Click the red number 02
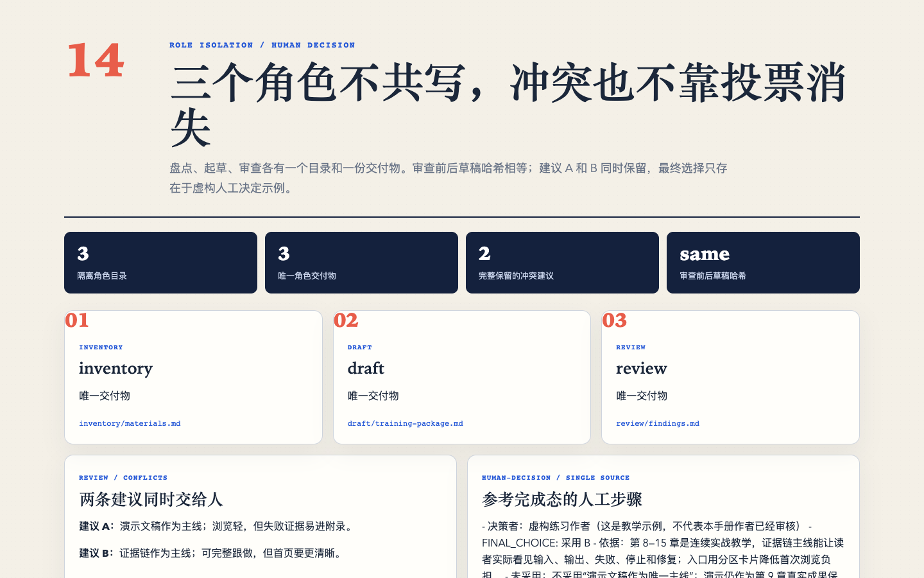The height and width of the screenshot is (578, 924). (346, 320)
